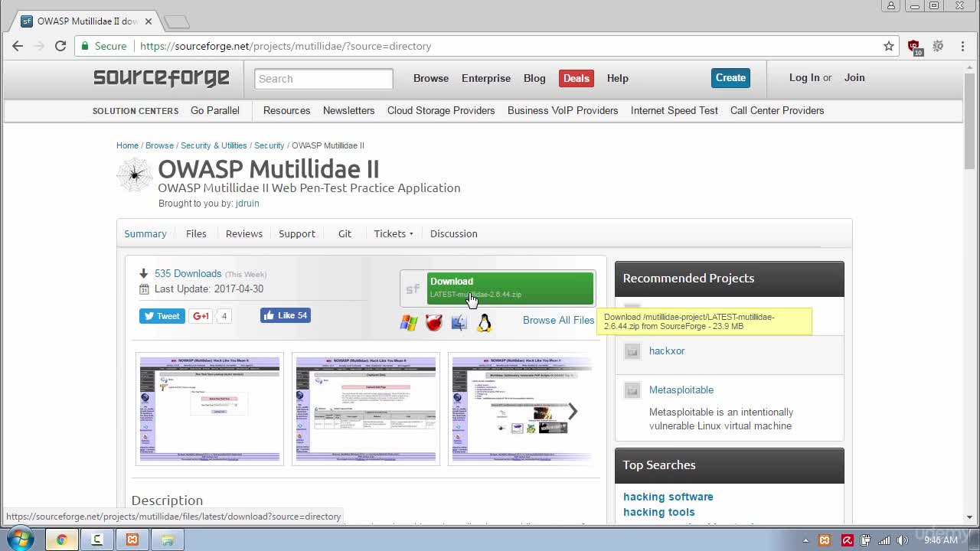Click the Join link
Image resolution: width=980 pixels, height=551 pixels.
tap(854, 77)
